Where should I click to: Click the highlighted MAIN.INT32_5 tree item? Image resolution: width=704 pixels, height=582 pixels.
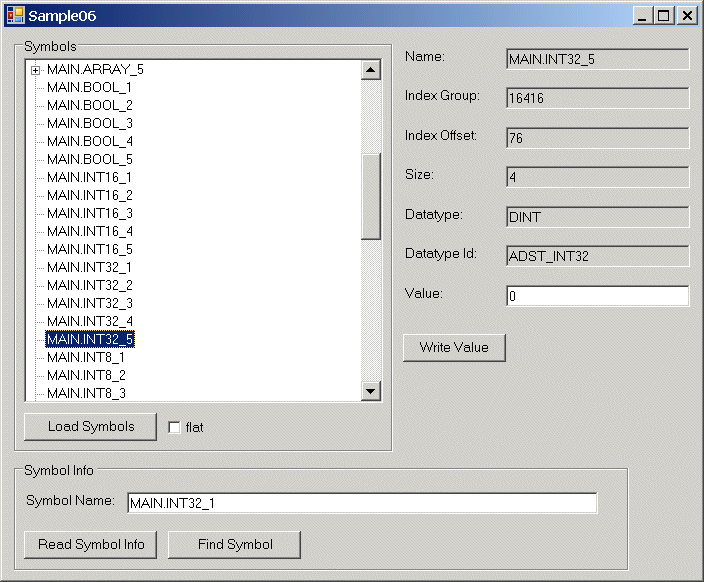click(x=90, y=339)
